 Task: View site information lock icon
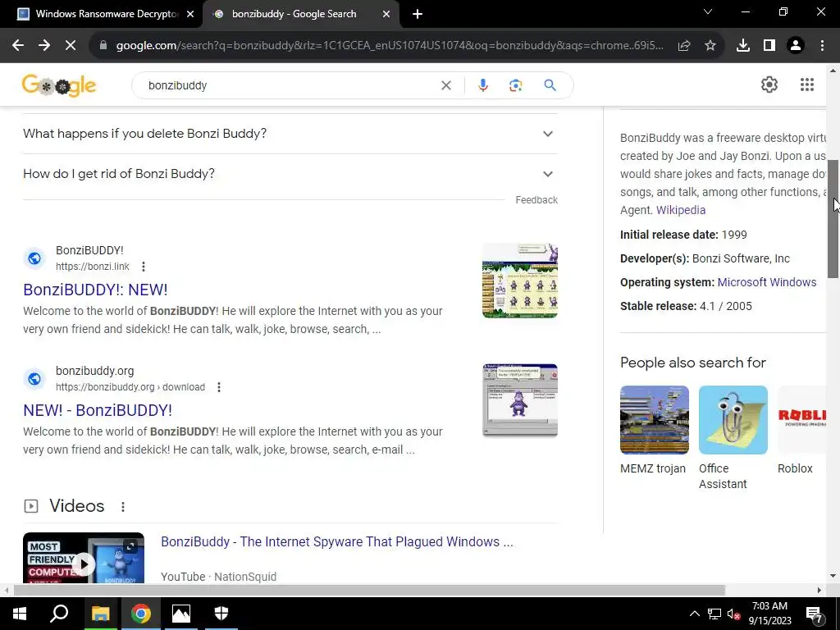click(x=103, y=46)
